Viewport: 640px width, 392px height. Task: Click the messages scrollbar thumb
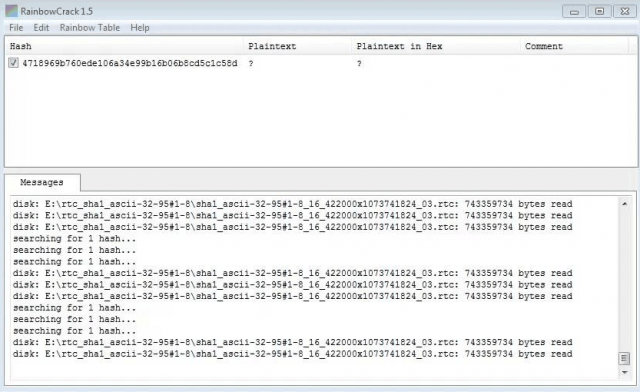[624, 359]
